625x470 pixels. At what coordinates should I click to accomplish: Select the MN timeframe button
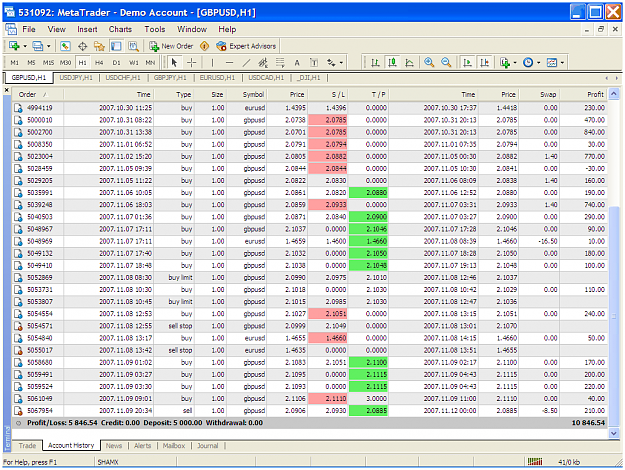(150, 63)
